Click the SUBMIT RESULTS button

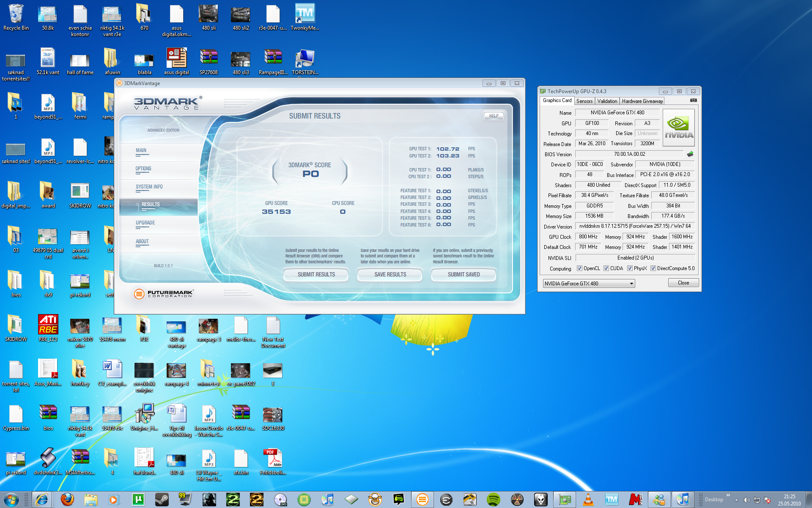tap(316, 275)
